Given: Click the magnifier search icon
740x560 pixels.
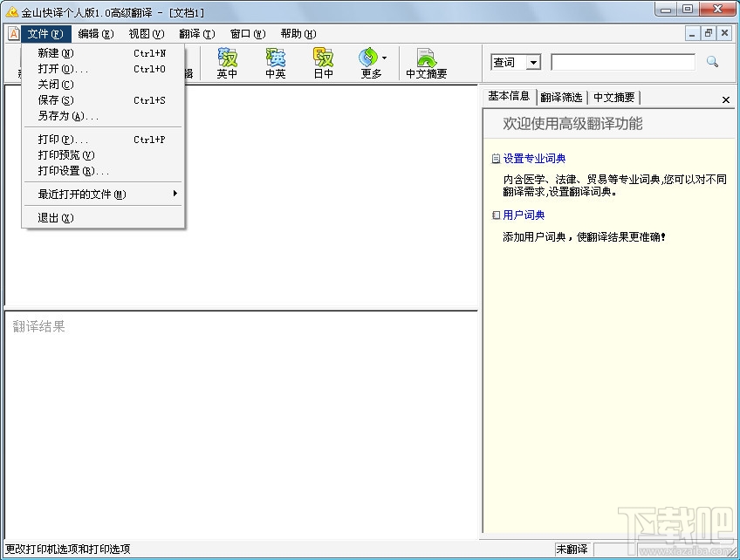Looking at the screenshot, I should coord(712,62).
